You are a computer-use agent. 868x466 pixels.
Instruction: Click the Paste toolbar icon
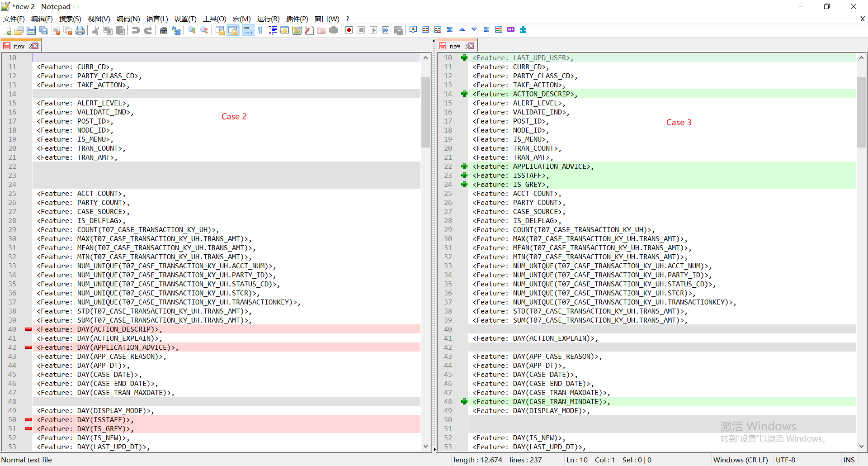click(x=120, y=30)
